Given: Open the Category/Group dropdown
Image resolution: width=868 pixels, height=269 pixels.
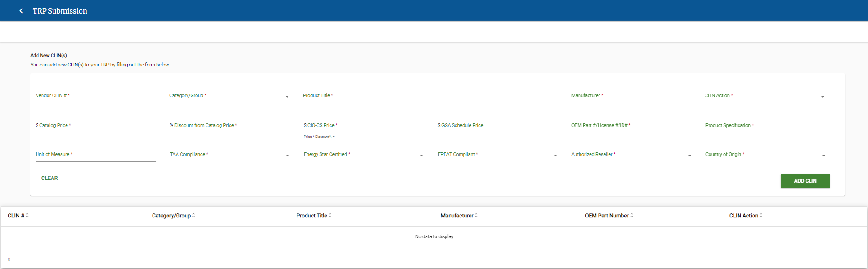Looking at the screenshot, I should pos(229,96).
